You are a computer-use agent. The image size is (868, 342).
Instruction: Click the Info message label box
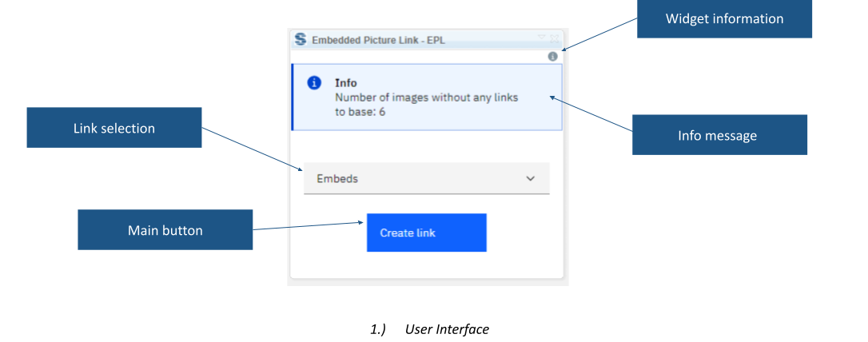719,135
